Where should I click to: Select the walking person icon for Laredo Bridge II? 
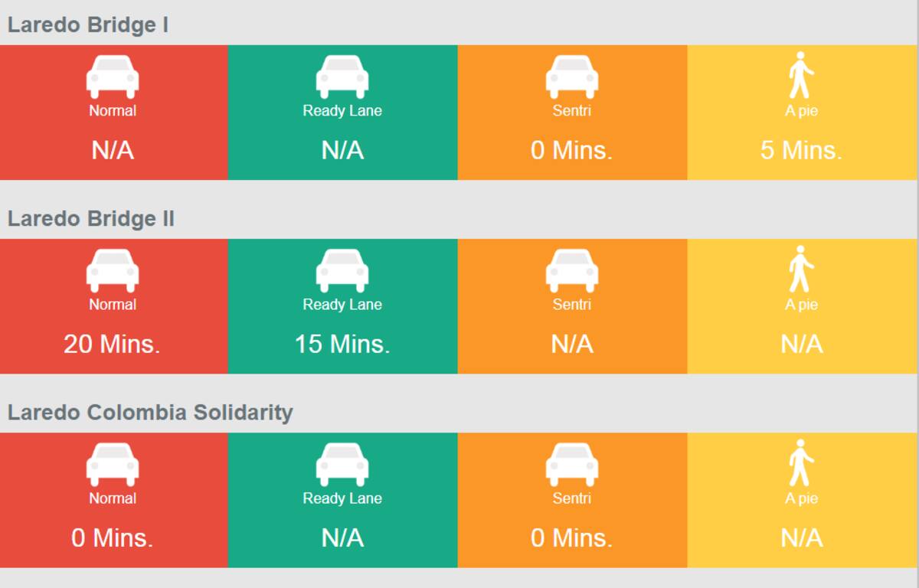pyautogui.click(x=801, y=269)
